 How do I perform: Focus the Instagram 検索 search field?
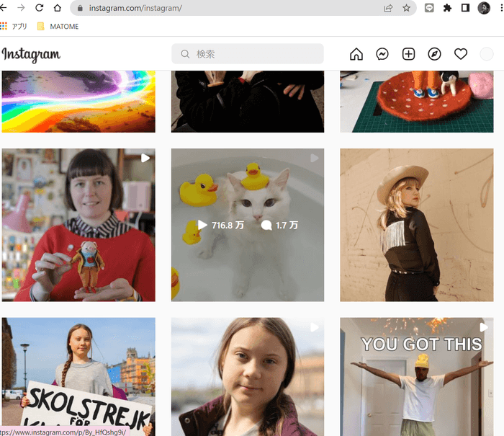coord(247,54)
